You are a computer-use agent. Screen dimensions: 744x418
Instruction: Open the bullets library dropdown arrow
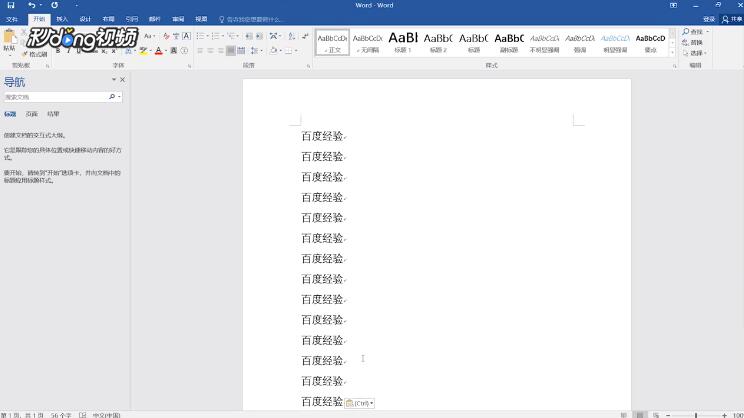[207, 36]
